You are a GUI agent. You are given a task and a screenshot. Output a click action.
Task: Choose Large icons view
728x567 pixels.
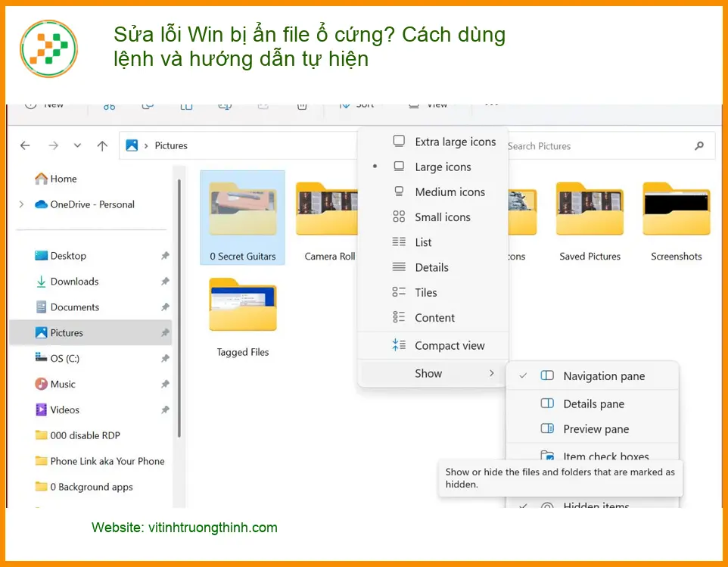pos(433,167)
